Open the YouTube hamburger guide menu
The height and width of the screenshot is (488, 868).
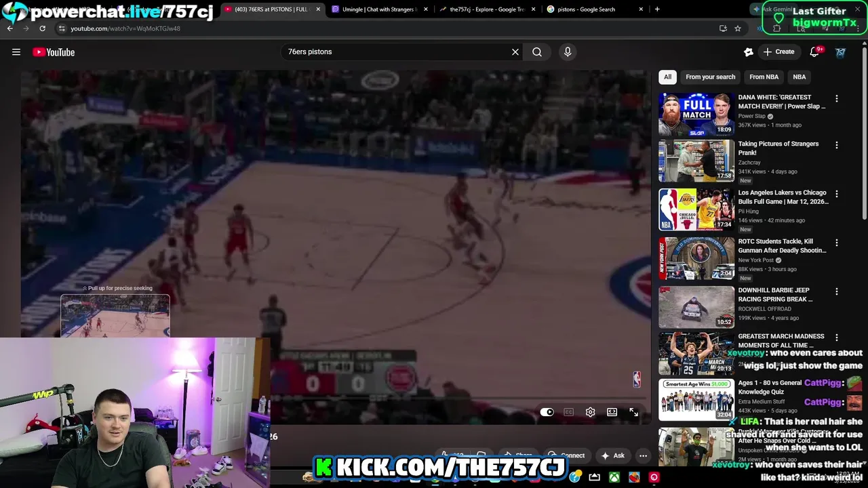[x=16, y=52]
